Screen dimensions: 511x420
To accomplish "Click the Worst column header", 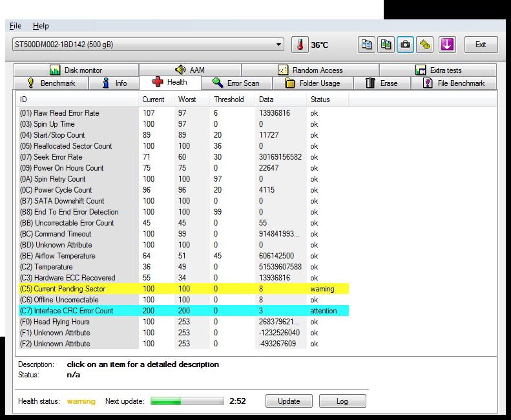I will pyautogui.click(x=193, y=100).
